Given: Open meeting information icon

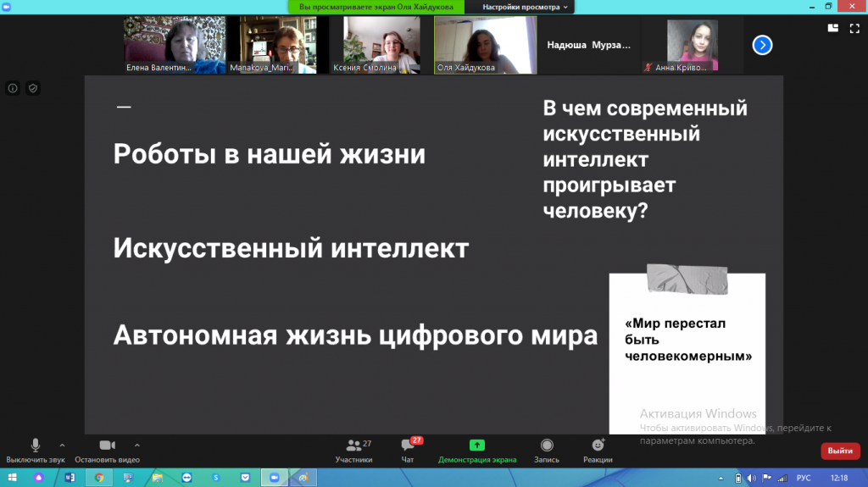Looking at the screenshot, I should (x=13, y=88).
